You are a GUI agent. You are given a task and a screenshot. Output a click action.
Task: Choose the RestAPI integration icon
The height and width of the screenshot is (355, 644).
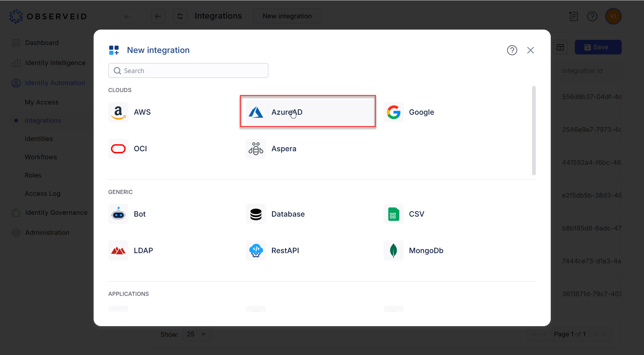[256, 251]
